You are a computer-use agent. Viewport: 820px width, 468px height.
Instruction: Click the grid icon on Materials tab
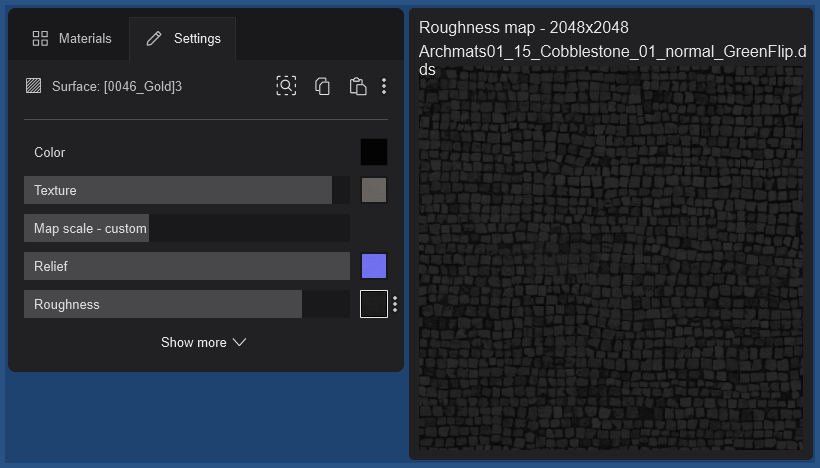40,38
